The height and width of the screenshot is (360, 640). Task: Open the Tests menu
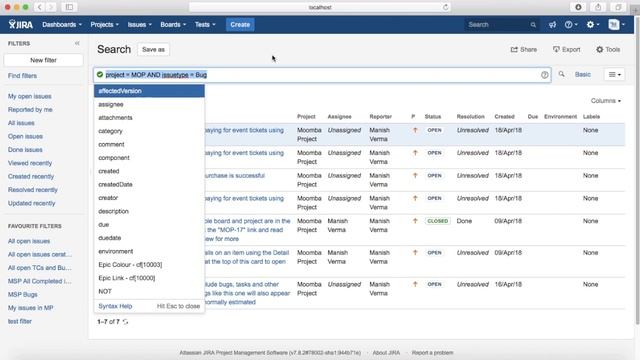coord(205,24)
